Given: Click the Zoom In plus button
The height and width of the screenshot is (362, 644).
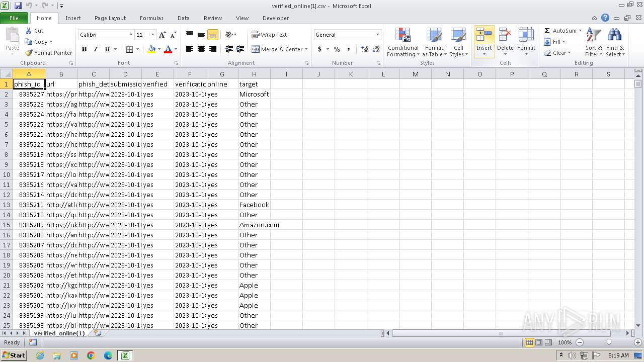Looking at the screenshot, I should click(637, 342).
